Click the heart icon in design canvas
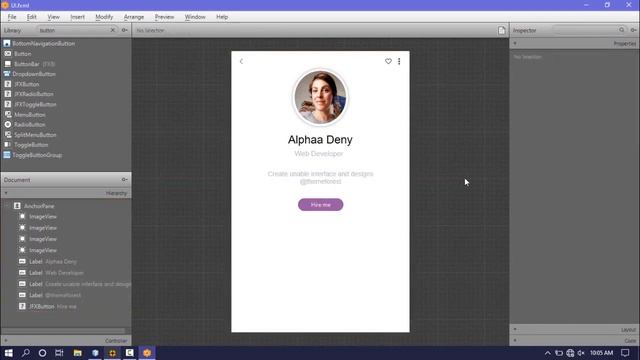This screenshot has height=360, width=640. point(388,61)
